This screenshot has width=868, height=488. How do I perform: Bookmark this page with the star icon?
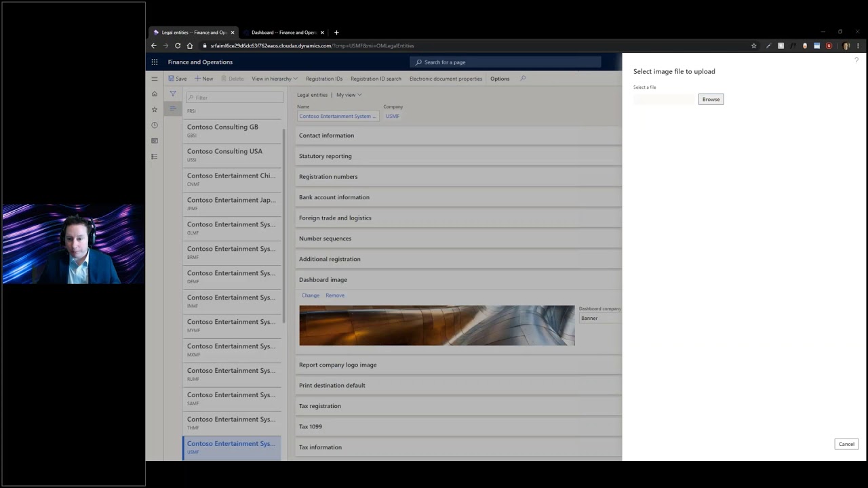click(x=753, y=45)
